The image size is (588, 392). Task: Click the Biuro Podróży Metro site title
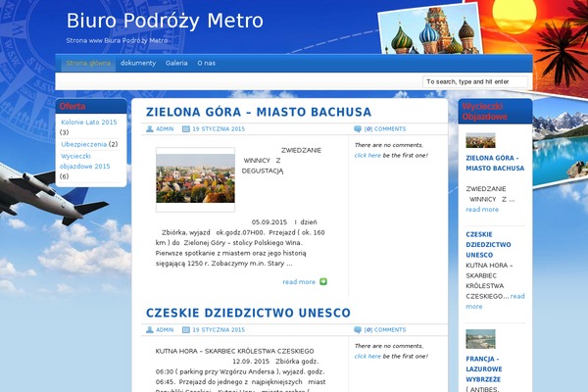(x=165, y=21)
